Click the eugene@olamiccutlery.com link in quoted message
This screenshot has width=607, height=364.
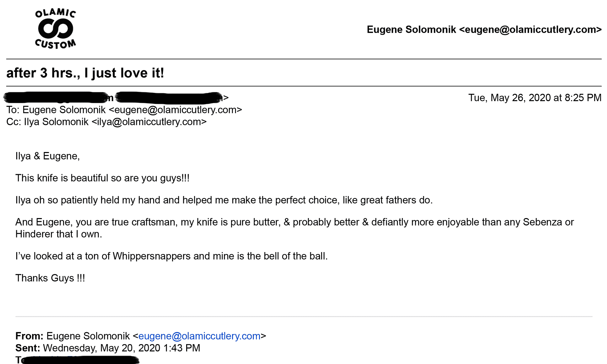[199, 336]
